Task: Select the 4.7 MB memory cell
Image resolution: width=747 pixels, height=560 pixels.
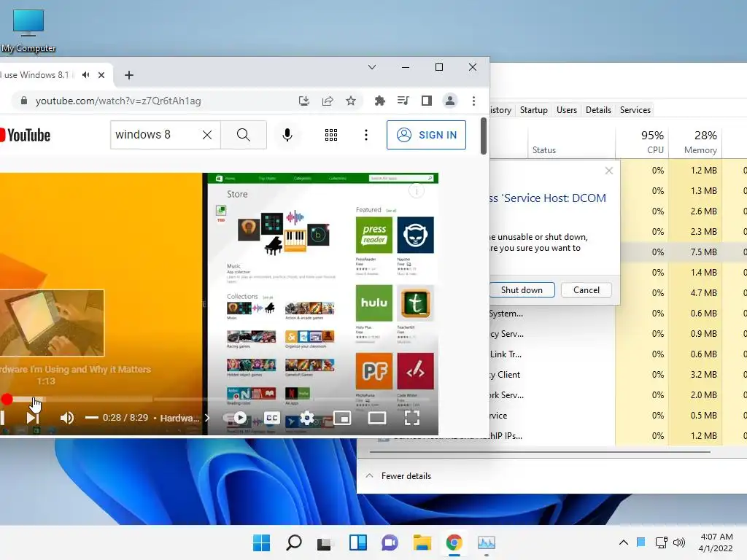Action: tap(695, 293)
